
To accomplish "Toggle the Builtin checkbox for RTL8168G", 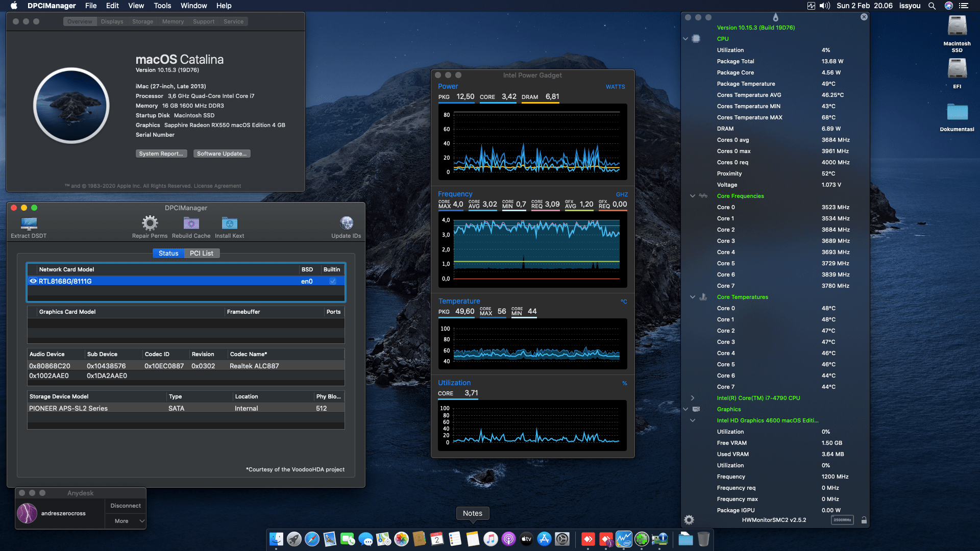I will 332,281.
